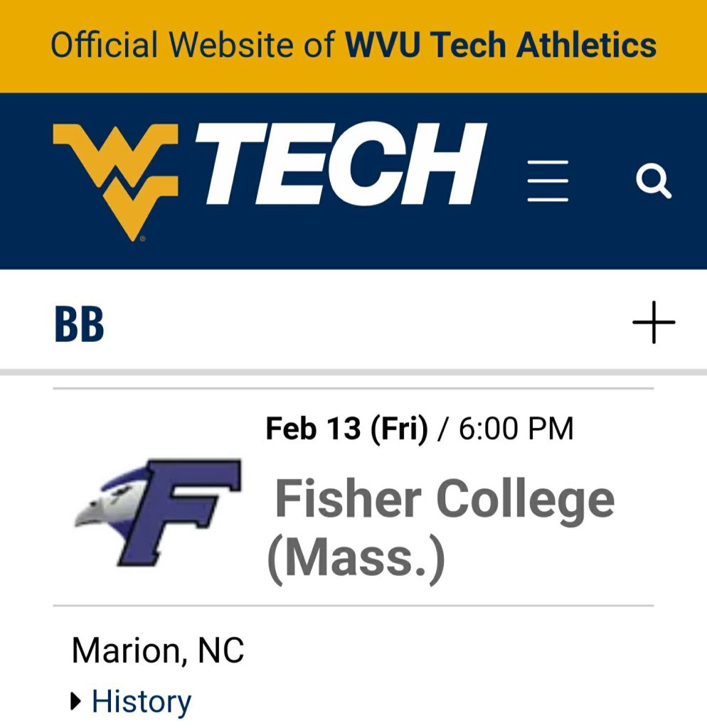
Task: Open the History link
Action: pos(142,702)
